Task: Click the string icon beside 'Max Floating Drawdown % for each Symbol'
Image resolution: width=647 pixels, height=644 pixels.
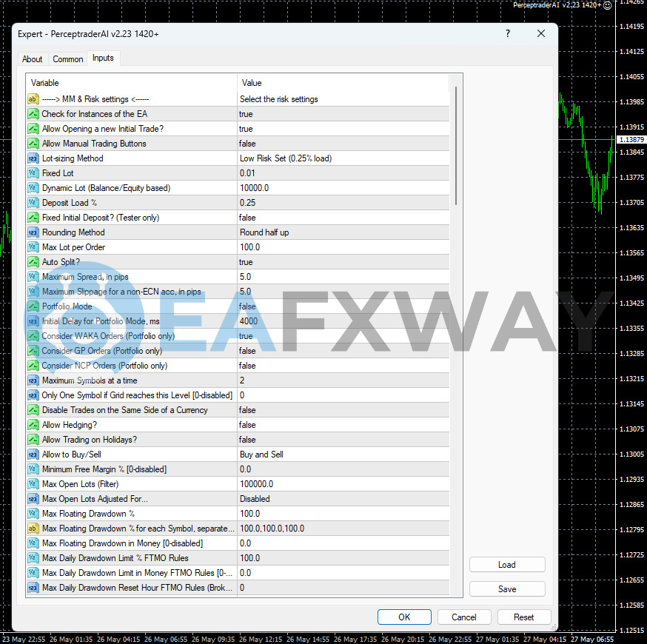Action: click(x=33, y=529)
